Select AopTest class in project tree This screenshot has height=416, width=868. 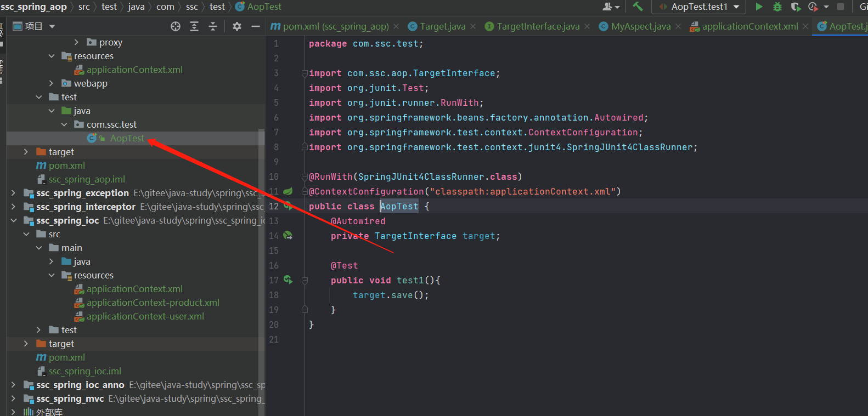click(x=127, y=138)
